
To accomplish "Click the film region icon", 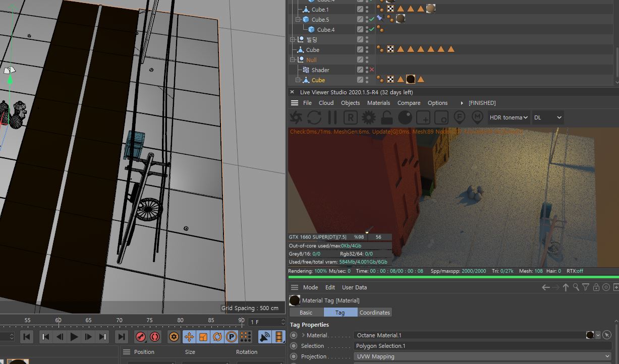I will pos(441,117).
